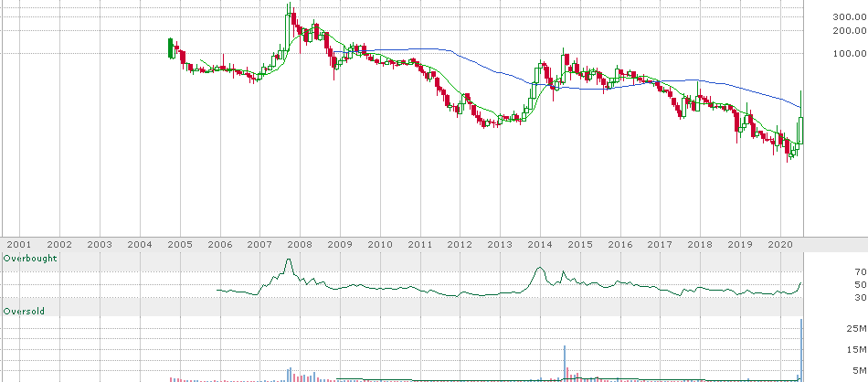This screenshot has height=382, width=868.
Task: Click the 2004 year label on timeline
Action: tap(140, 244)
